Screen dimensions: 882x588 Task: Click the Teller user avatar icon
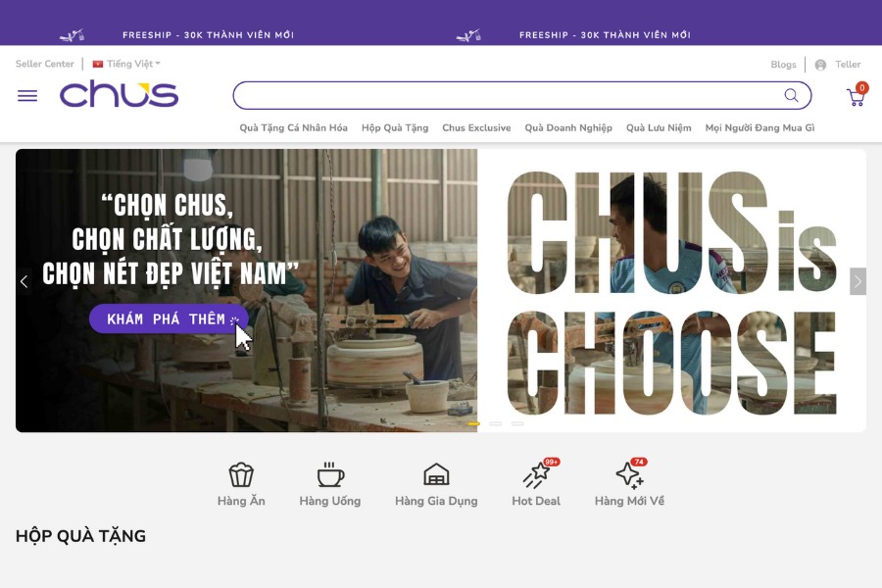[x=820, y=65]
